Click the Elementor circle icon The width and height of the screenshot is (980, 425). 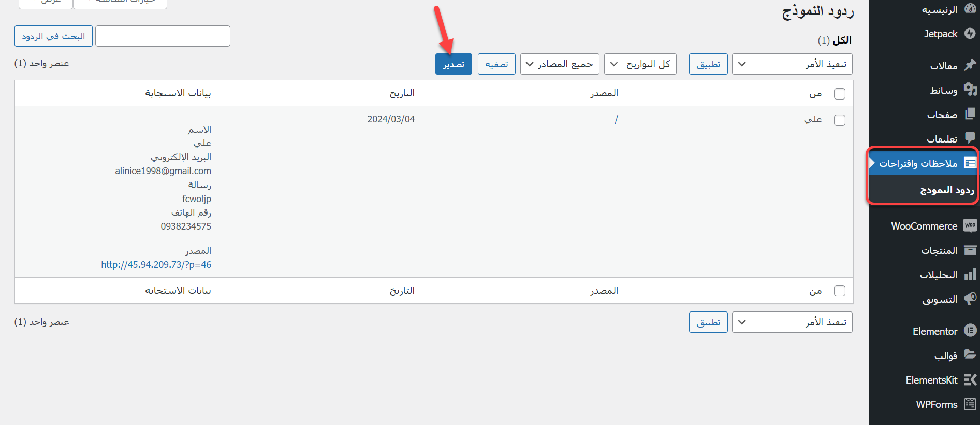970,331
